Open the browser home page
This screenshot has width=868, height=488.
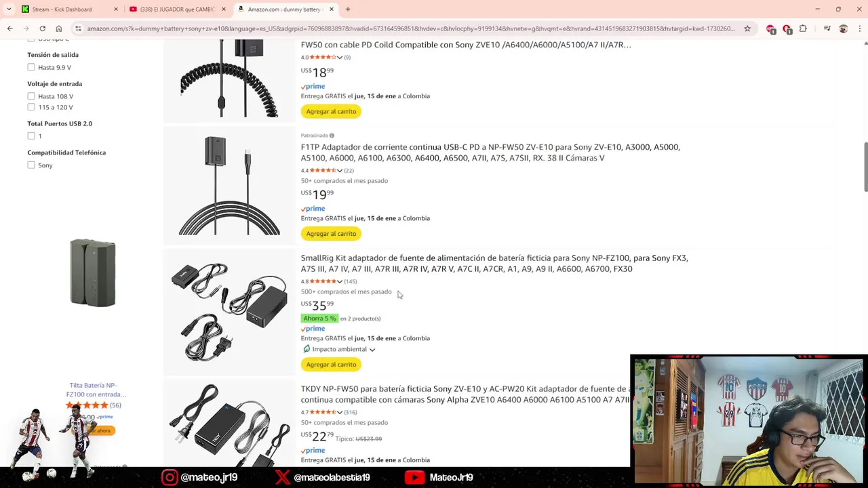pos(58,28)
